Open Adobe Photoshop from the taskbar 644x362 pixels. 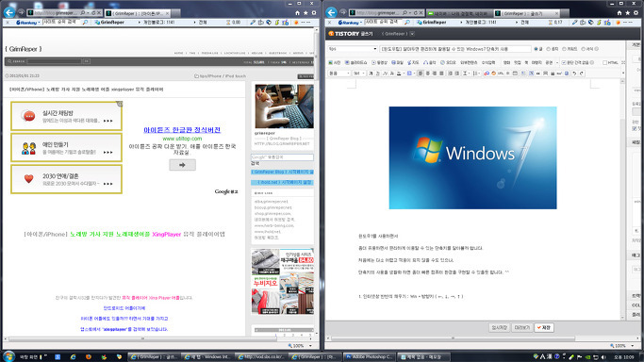[369, 357]
